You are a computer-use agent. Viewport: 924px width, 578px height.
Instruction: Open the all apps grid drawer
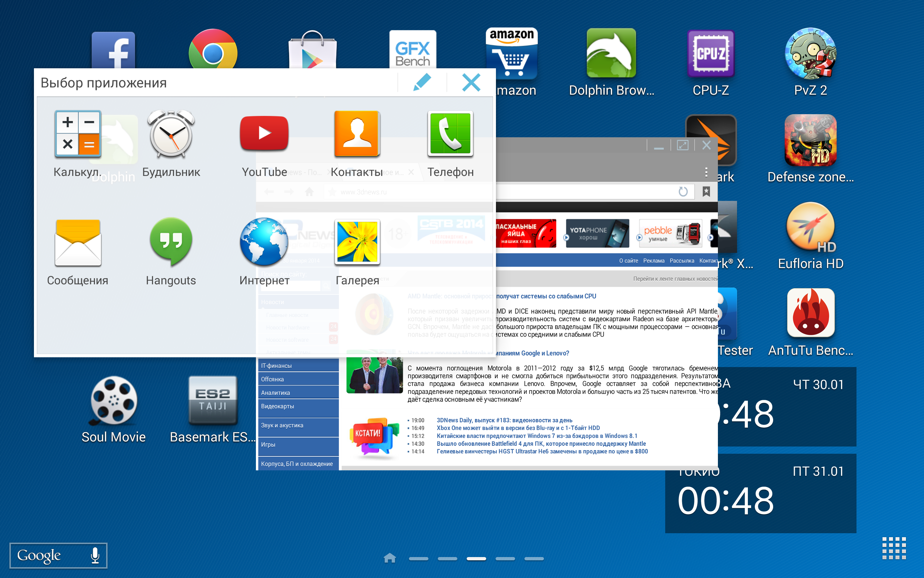click(894, 548)
